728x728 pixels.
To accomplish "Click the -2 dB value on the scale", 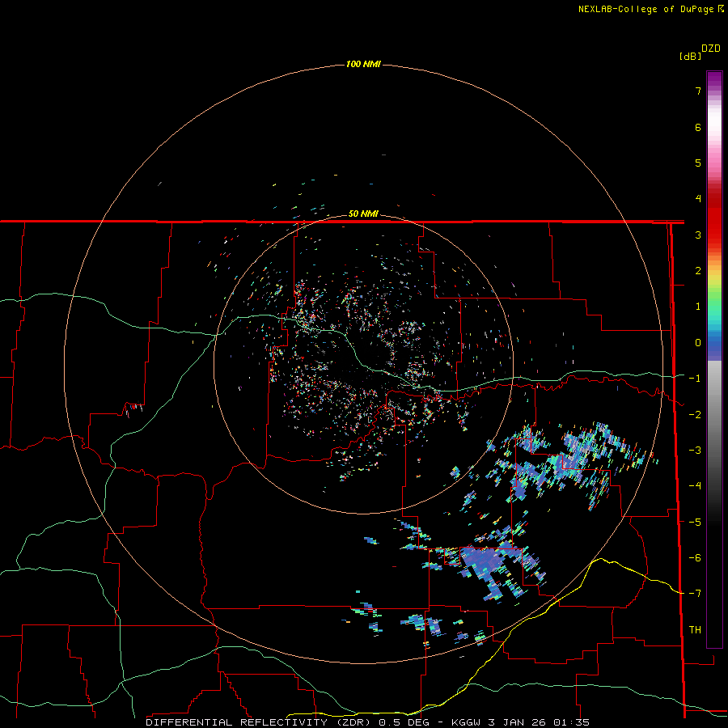I will coord(695,415).
